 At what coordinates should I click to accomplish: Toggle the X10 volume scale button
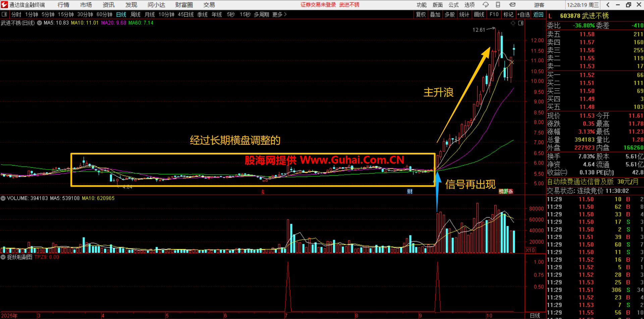pyautogui.click(x=530, y=250)
